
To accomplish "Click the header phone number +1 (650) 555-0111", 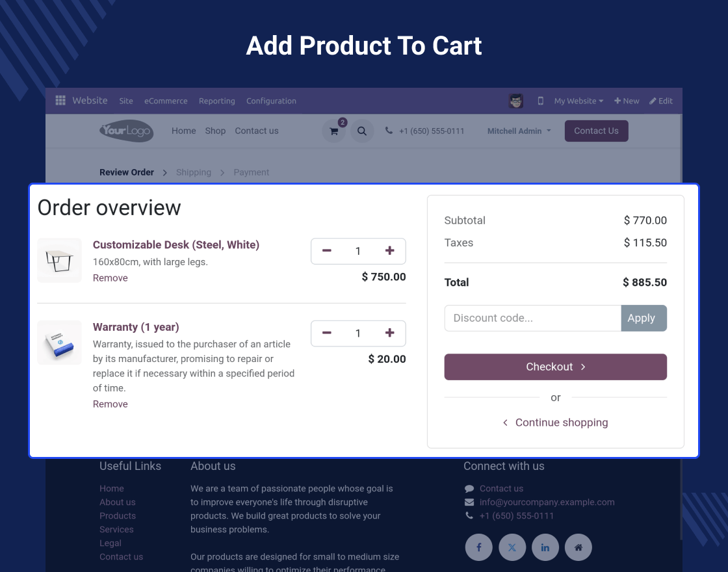I will [x=432, y=131].
